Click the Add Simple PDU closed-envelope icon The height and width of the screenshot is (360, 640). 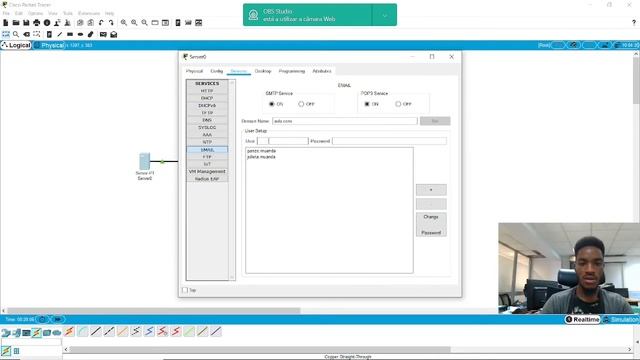tap(103, 34)
